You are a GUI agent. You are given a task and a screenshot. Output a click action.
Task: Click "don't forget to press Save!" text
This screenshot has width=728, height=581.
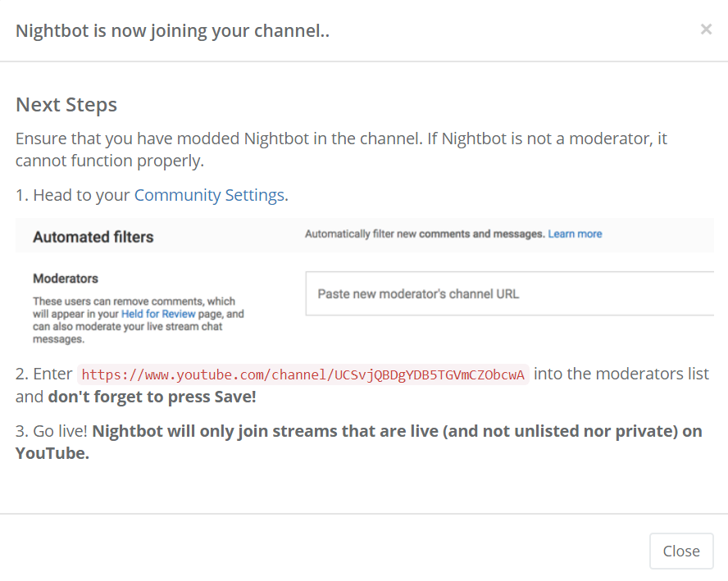click(x=152, y=397)
